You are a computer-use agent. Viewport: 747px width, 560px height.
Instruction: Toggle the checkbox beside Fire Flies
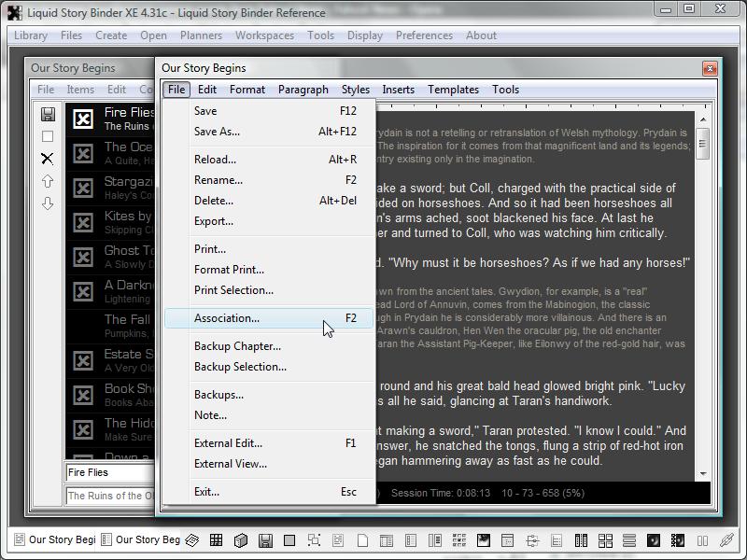(x=83, y=119)
